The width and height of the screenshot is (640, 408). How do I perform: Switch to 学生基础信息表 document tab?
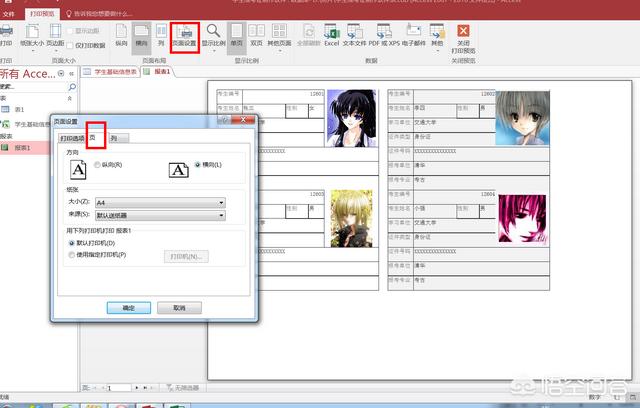110,72
